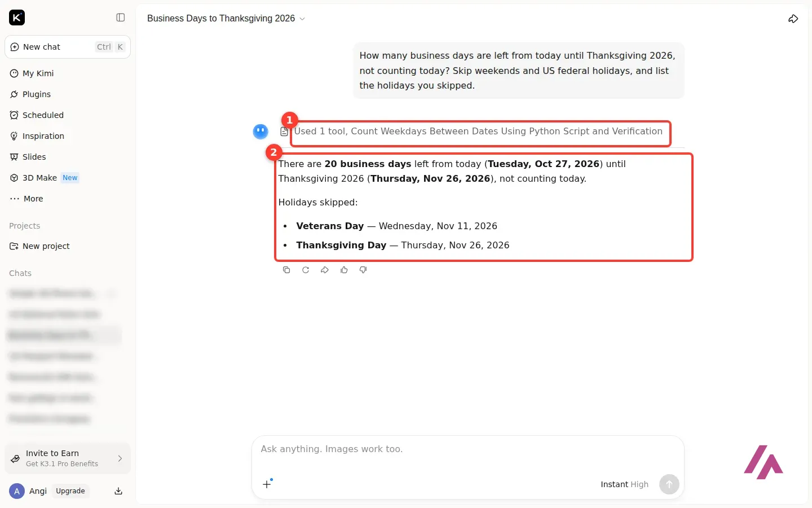Copy the response with copy icon

[x=286, y=270]
